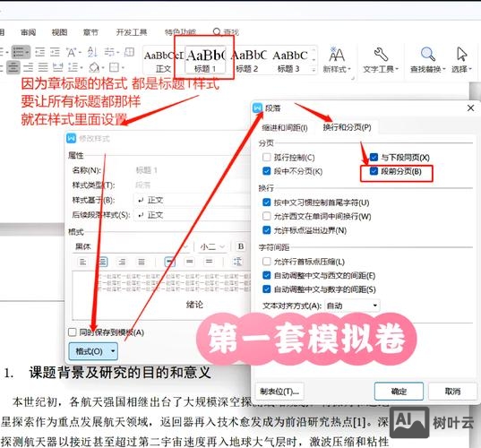This screenshot has height=448, width=481.
Task: Switch to 缩进和间距(I) tab
Action: [x=284, y=127]
